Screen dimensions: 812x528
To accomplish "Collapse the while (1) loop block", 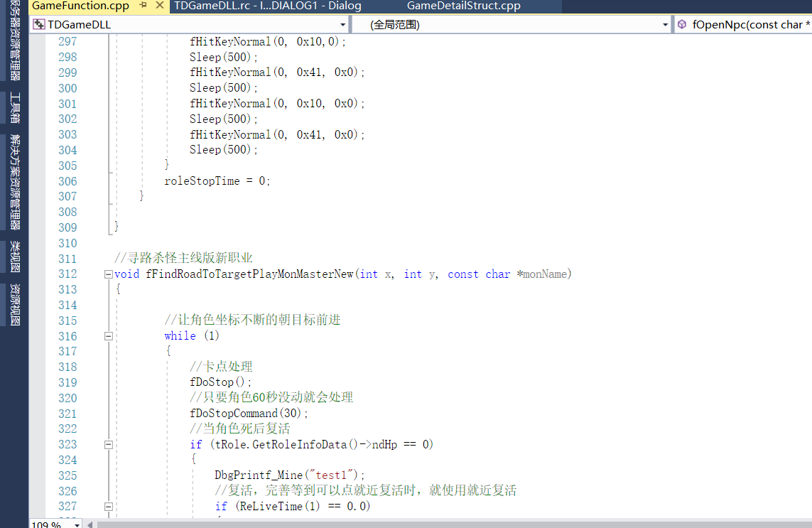I will coord(108,335).
